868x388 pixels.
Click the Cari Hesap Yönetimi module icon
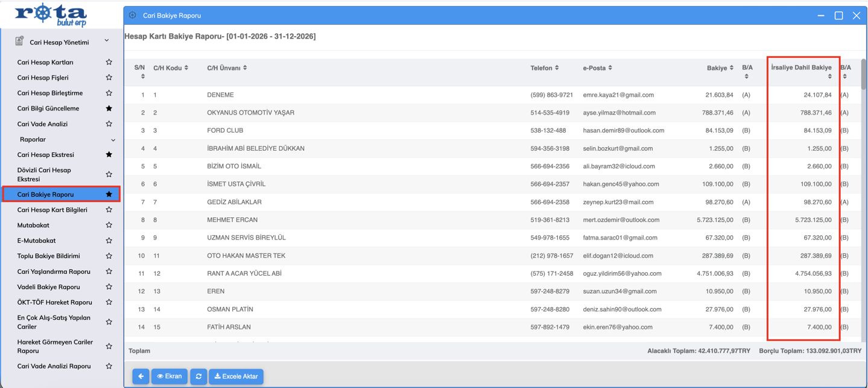(x=19, y=42)
